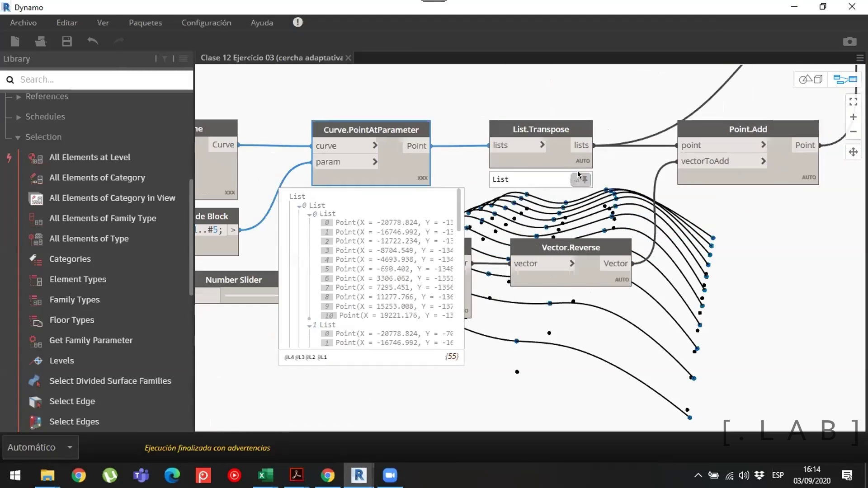Click the Open file toolbar icon
The image size is (868, 488).
pos(41,42)
